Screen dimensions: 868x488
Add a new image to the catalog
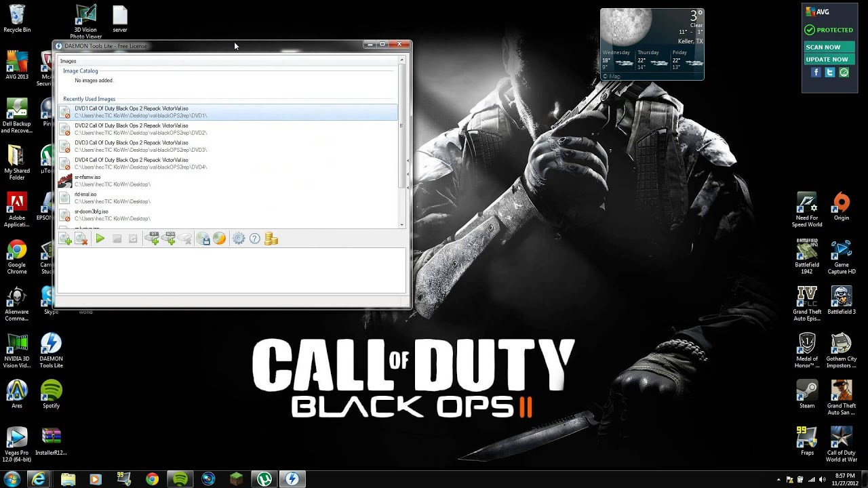(65, 239)
